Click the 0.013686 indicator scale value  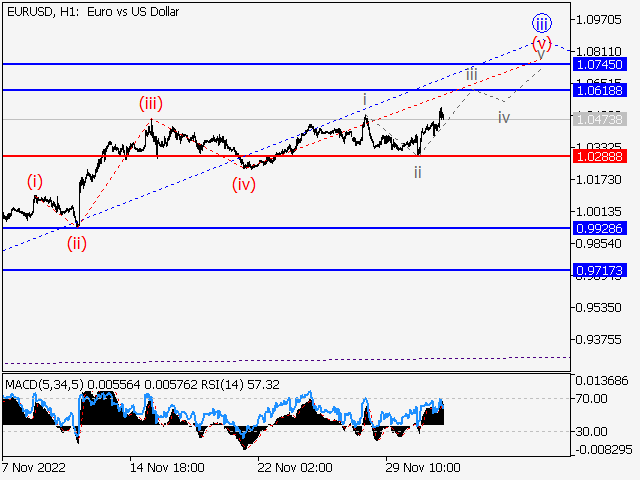tap(602, 381)
